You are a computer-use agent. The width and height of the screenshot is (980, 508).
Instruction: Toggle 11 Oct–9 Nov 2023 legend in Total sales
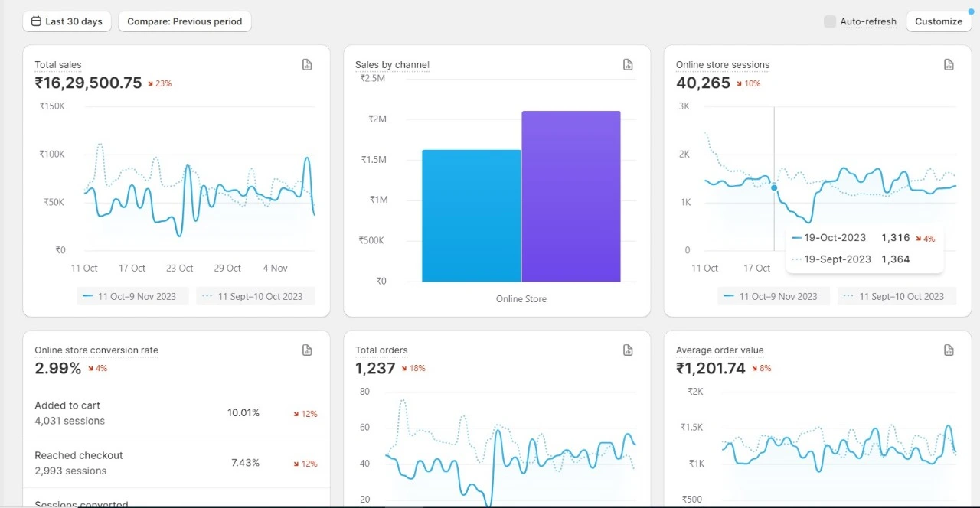[132, 296]
